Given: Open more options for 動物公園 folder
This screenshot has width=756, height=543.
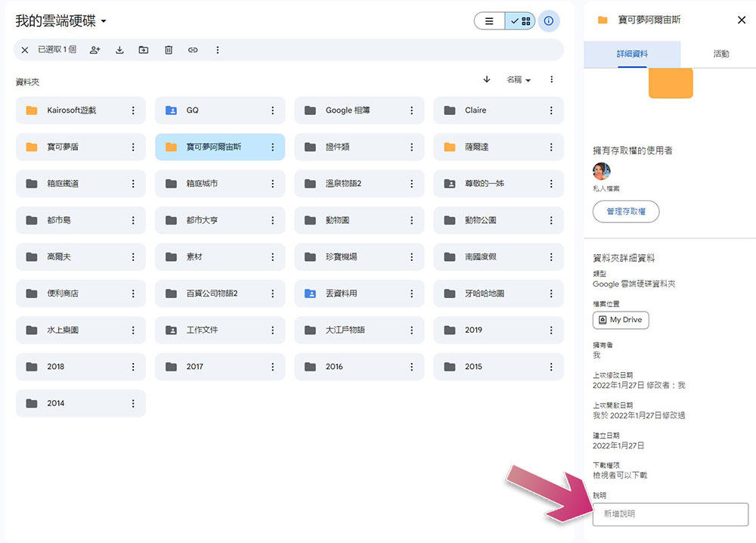Looking at the screenshot, I should coord(551,220).
